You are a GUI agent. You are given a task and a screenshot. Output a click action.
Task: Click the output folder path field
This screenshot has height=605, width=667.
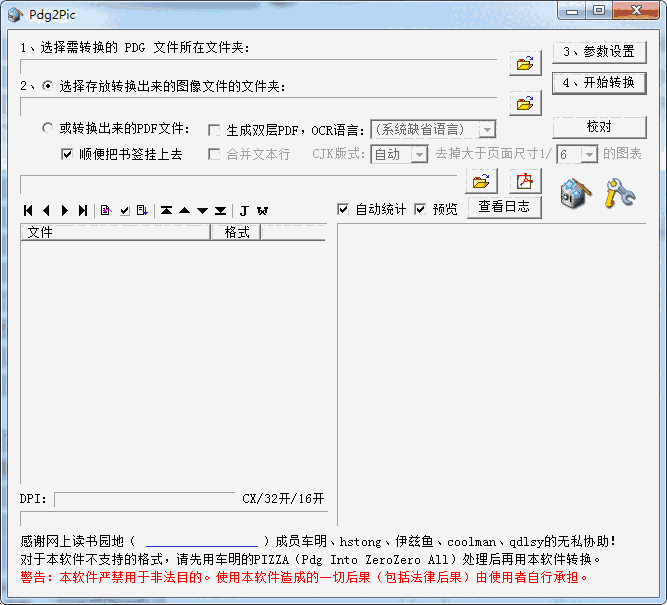[259, 106]
